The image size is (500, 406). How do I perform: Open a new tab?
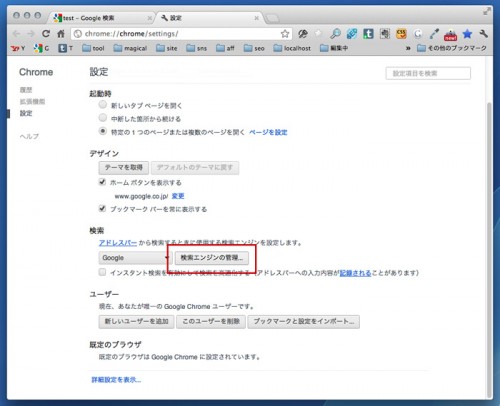(x=273, y=18)
